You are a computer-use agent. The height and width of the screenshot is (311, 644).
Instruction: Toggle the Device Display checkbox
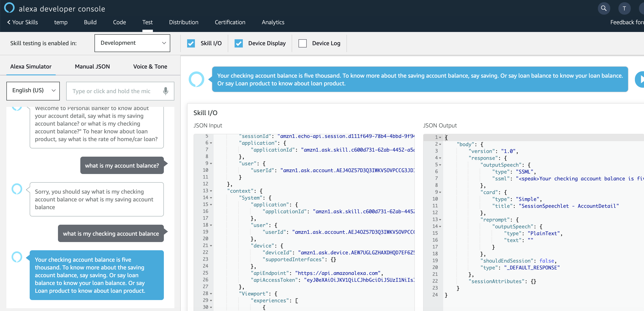click(x=239, y=43)
